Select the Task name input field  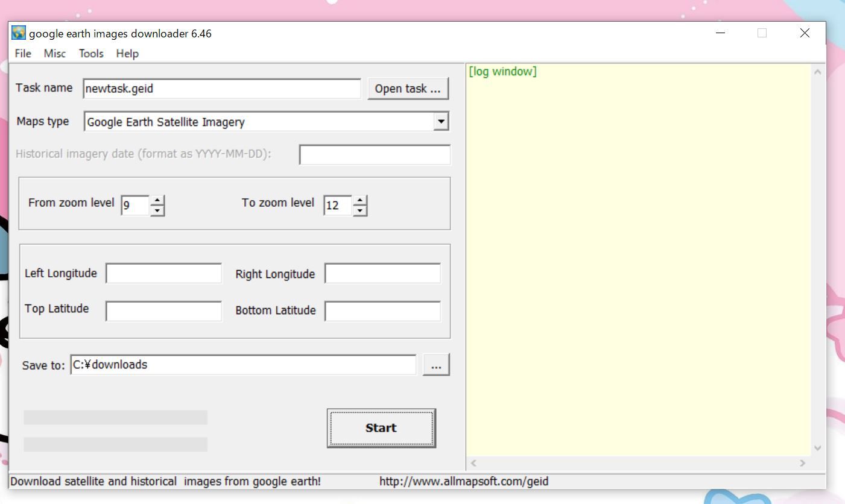(221, 88)
